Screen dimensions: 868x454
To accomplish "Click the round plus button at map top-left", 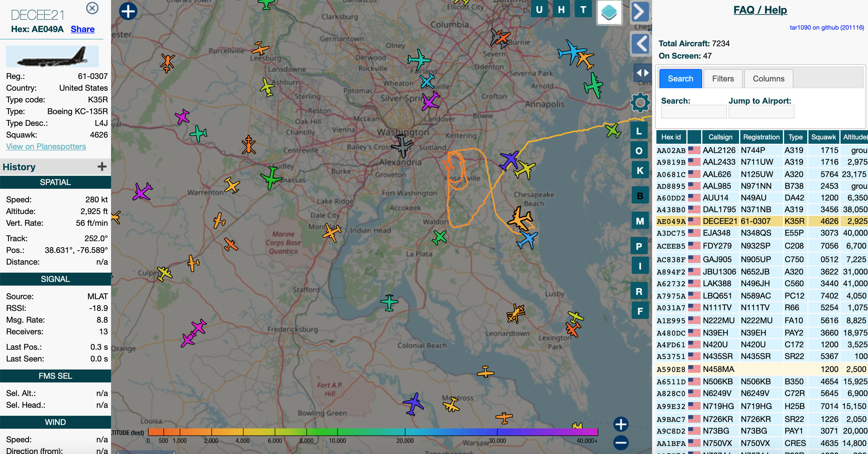I will (x=128, y=11).
